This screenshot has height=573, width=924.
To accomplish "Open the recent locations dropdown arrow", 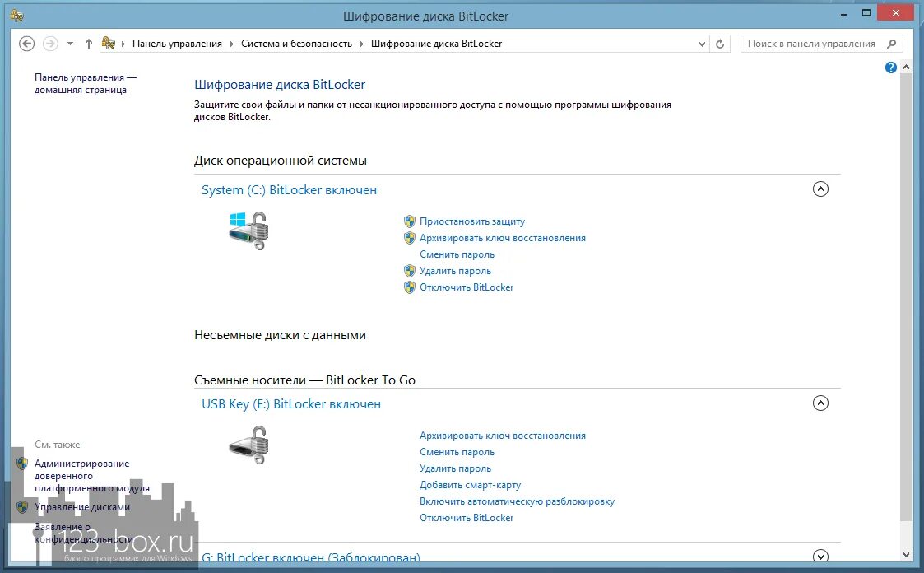I will 70,44.
